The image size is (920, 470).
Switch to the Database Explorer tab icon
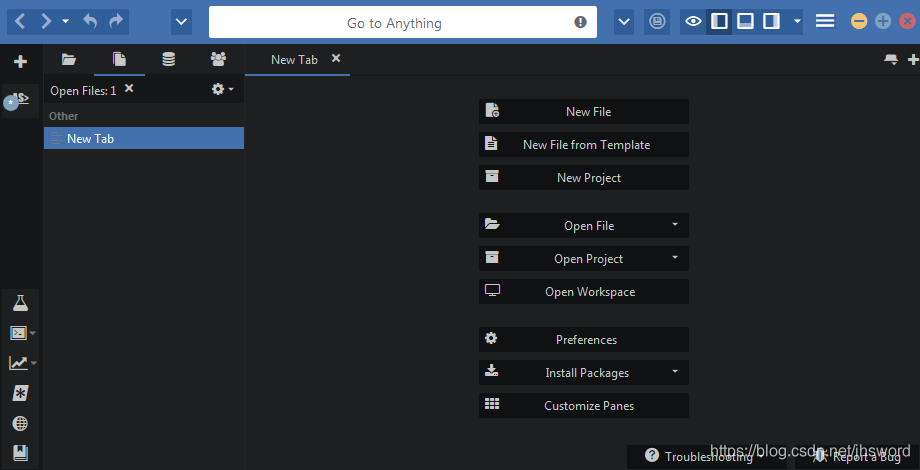pos(169,60)
